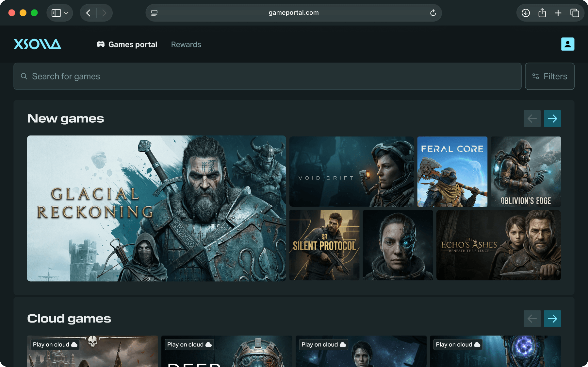Viewport: 588px width, 367px height.
Task: Open the Filters panel
Action: (549, 76)
